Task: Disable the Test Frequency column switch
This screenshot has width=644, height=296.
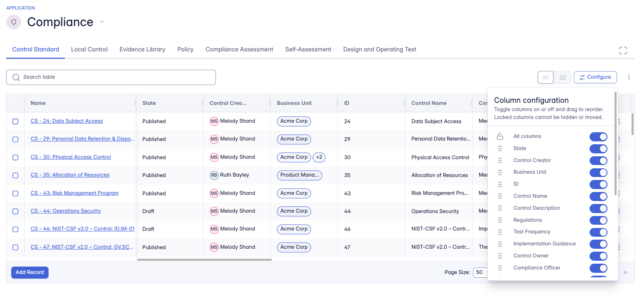Action: [598, 232]
